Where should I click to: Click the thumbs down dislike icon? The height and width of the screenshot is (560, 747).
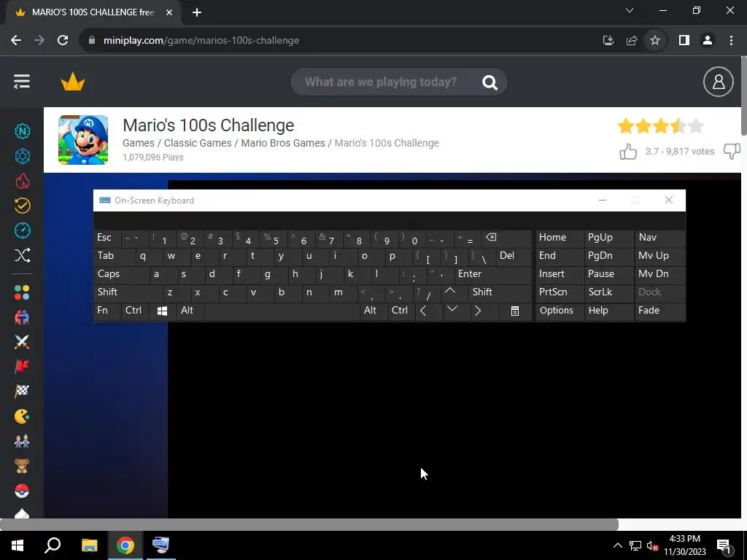pos(732,152)
